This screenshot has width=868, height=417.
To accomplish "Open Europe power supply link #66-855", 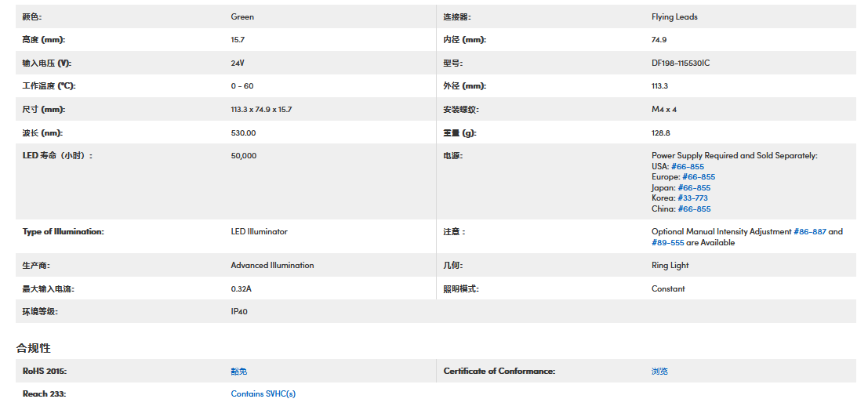I will [698, 177].
